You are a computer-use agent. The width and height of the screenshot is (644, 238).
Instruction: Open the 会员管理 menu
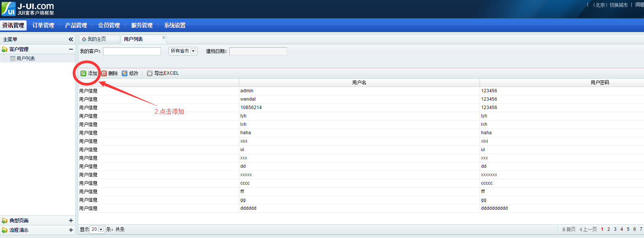pyautogui.click(x=109, y=25)
